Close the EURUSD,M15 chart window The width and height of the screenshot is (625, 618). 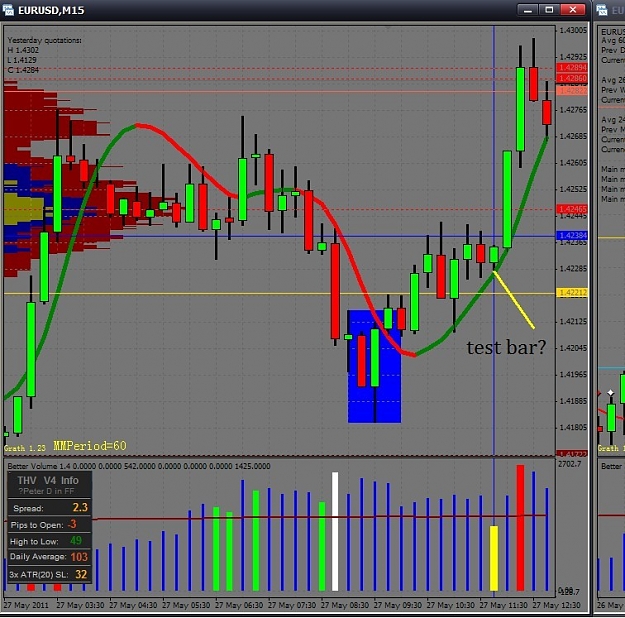click(573, 10)
